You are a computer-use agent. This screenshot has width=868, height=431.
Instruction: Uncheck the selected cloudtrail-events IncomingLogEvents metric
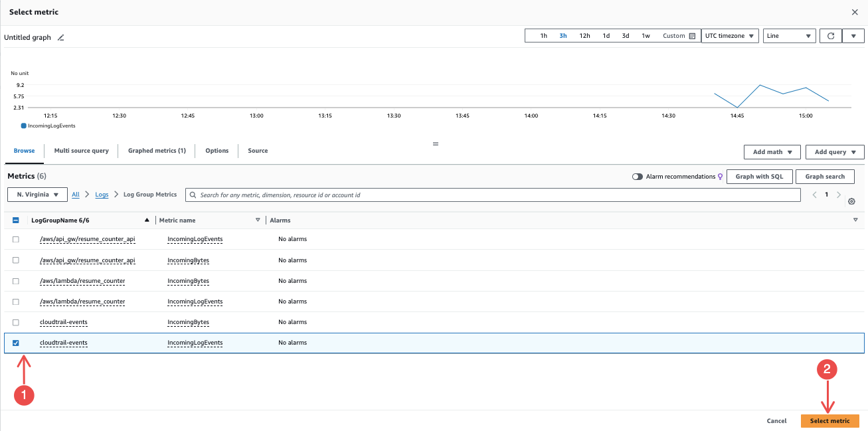pos(15,343)
